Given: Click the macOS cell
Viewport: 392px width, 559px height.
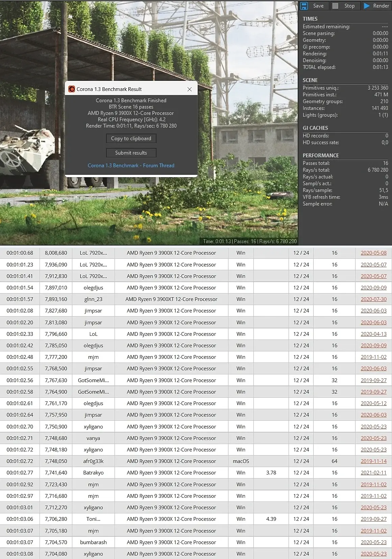Looking at the screenshot, I should [x=241, y=461].
